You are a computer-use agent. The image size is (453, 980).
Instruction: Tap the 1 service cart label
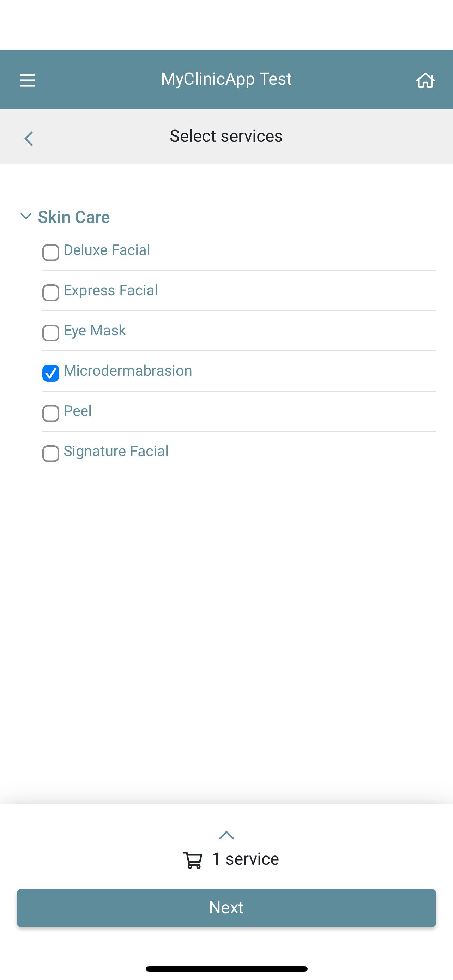coord(245,859)
